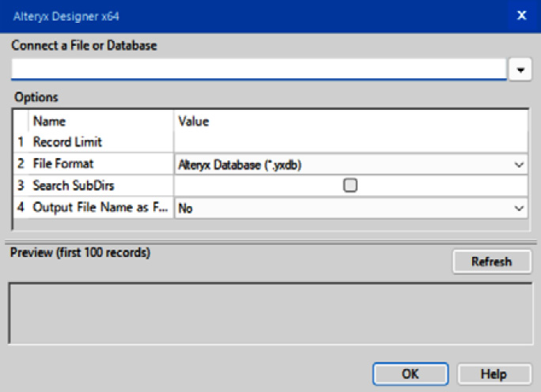Select row number 4 header
This screenshot has height=392, width=541.
pos(21,207)
